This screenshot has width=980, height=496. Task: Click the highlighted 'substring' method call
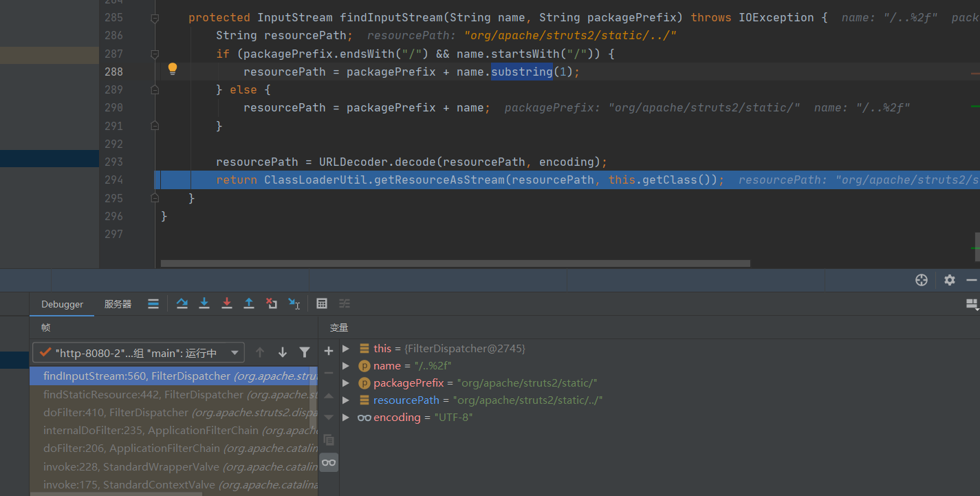point(521,72)
